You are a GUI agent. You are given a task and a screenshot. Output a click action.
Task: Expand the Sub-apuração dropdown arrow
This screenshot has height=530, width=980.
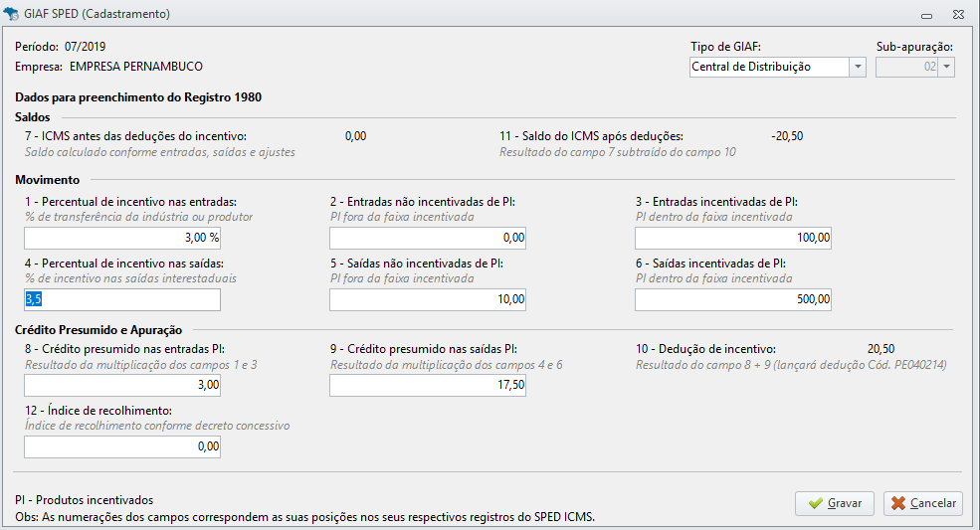tap(946, 67)
